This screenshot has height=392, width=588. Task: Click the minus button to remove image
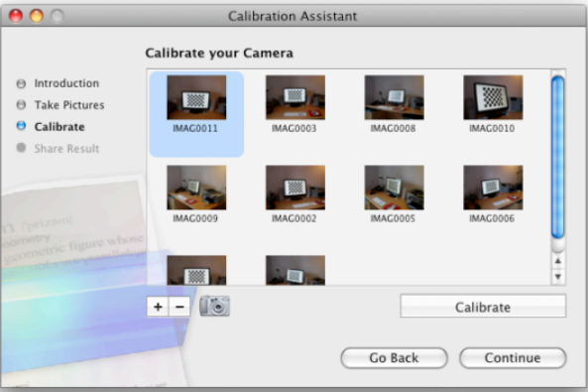(179, 307)
